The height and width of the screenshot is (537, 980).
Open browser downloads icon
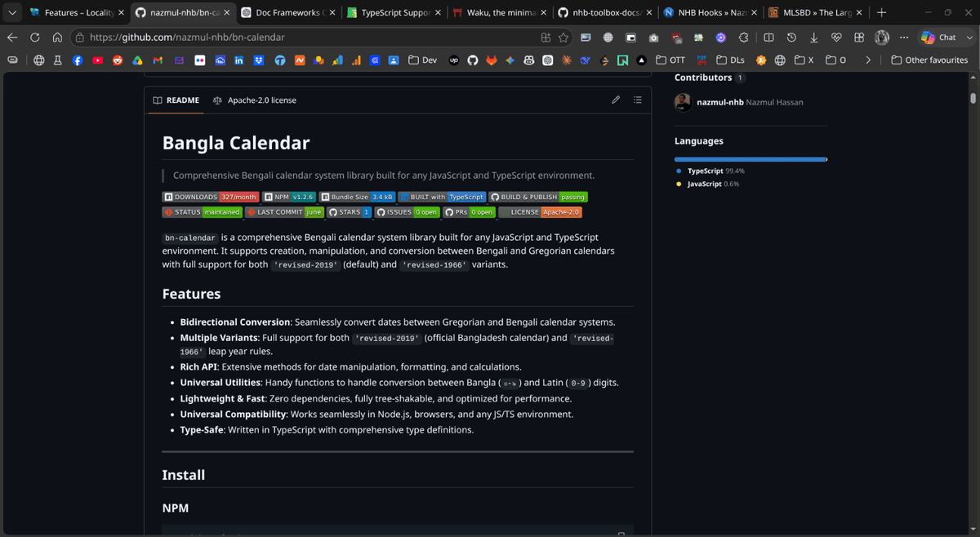814,38
